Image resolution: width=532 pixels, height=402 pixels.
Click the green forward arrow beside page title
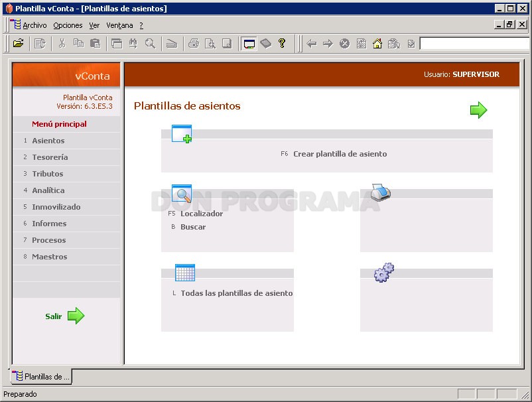478,110
